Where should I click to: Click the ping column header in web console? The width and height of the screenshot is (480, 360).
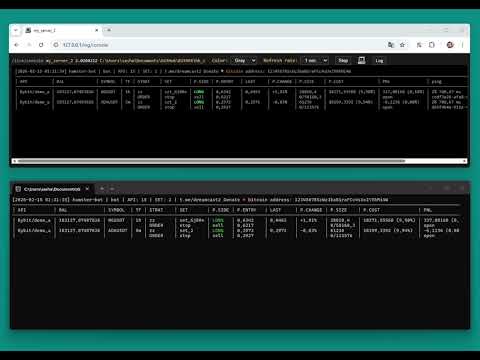(436, 81)
